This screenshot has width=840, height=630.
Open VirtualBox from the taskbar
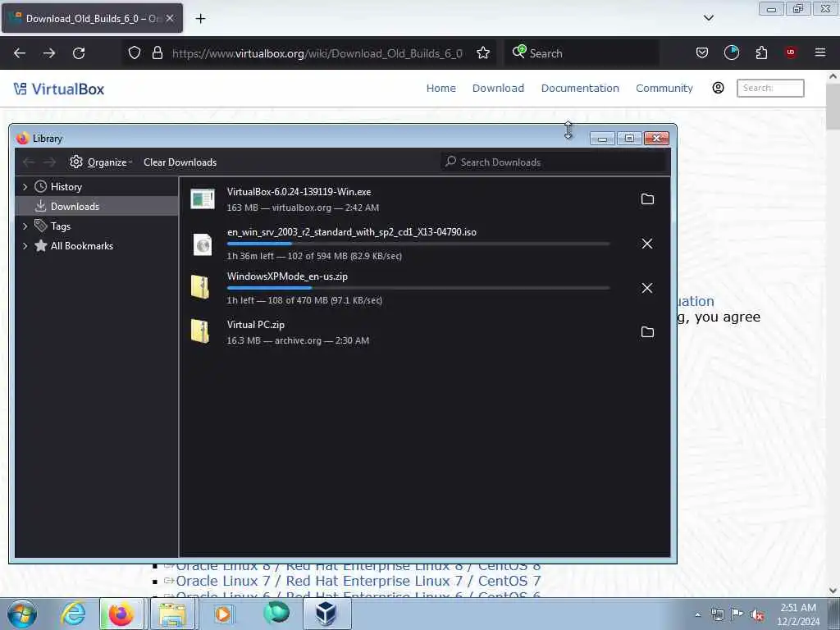pos(326,614)
